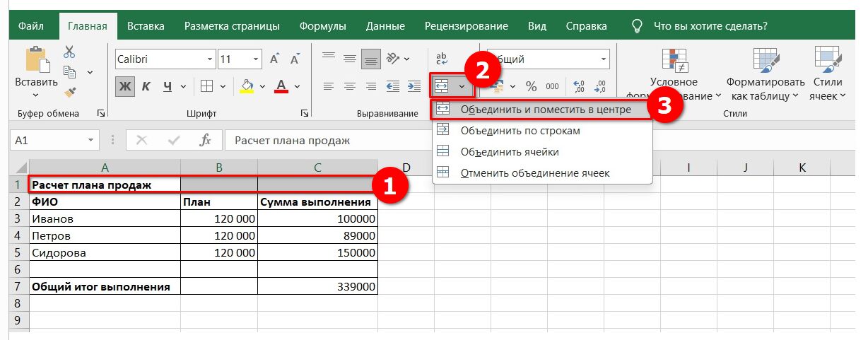Click decrease indent icon
Viewport: 868px width, 340px height.
coord(394,86)
